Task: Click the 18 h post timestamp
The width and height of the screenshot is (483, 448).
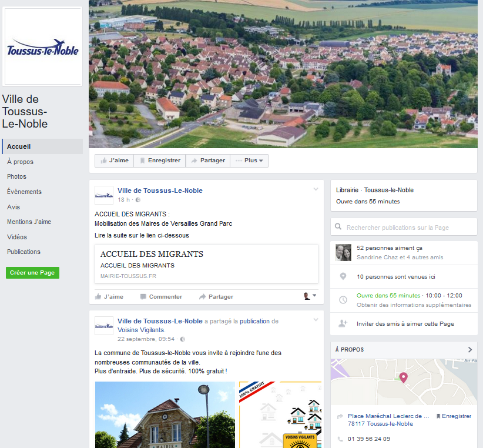Action: 123,200
